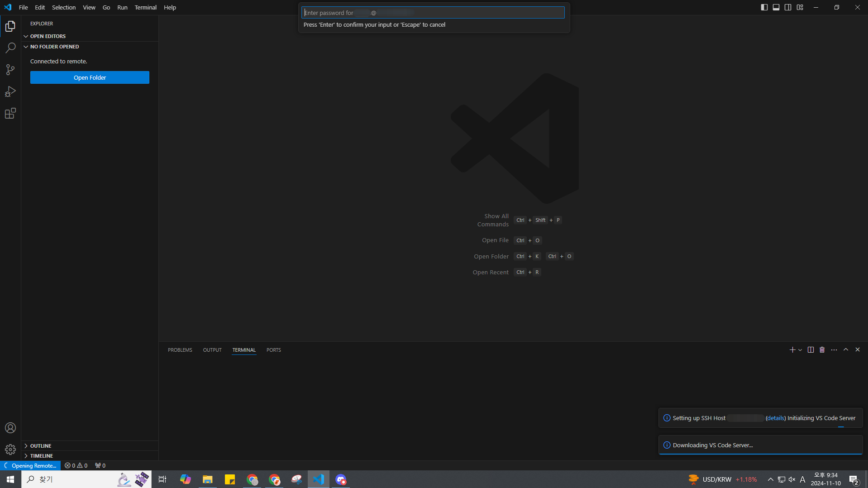Click 'Connected to remote.' text
The image size is (868, 488).
(59, 61)
